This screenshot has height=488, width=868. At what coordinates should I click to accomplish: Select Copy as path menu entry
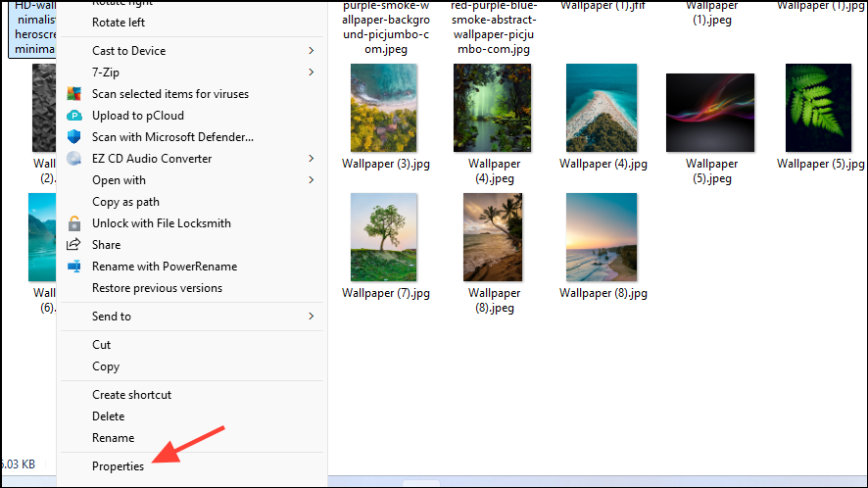pos(125,202)
